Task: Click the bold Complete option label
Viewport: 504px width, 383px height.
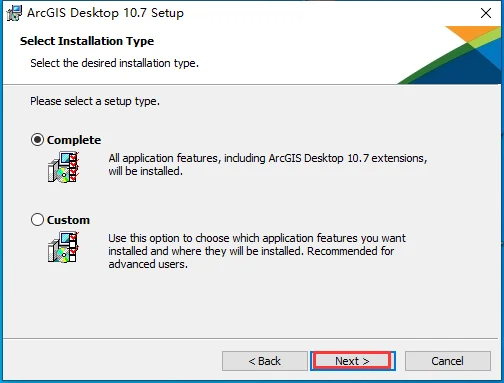Action: [74, 140]
